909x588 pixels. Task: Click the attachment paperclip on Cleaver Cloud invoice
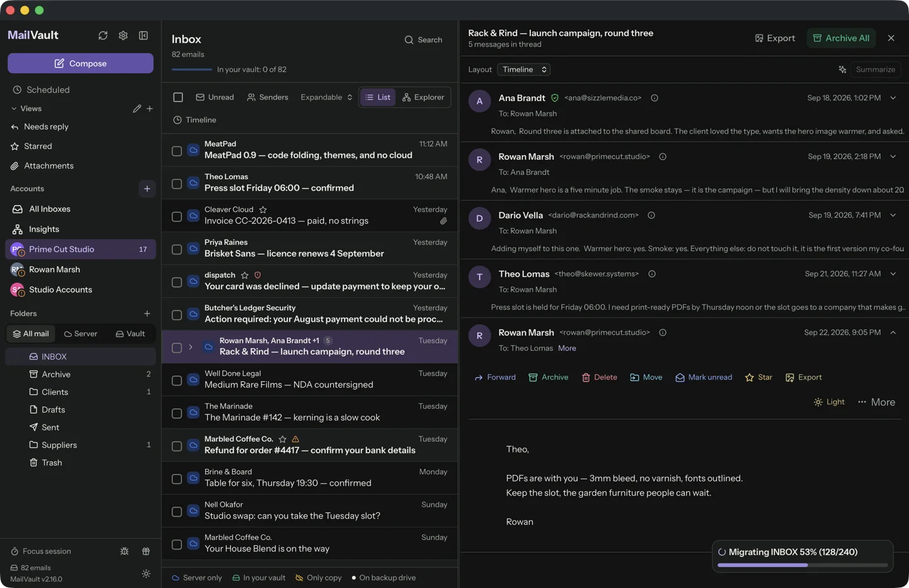click(443, 221)
